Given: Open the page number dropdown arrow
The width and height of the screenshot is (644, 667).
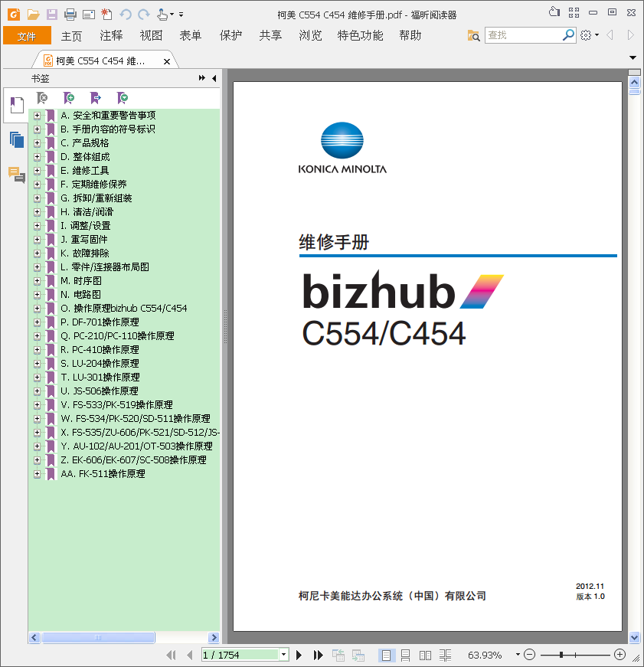Looking at the screenshot, I should (x=284, y=655).
